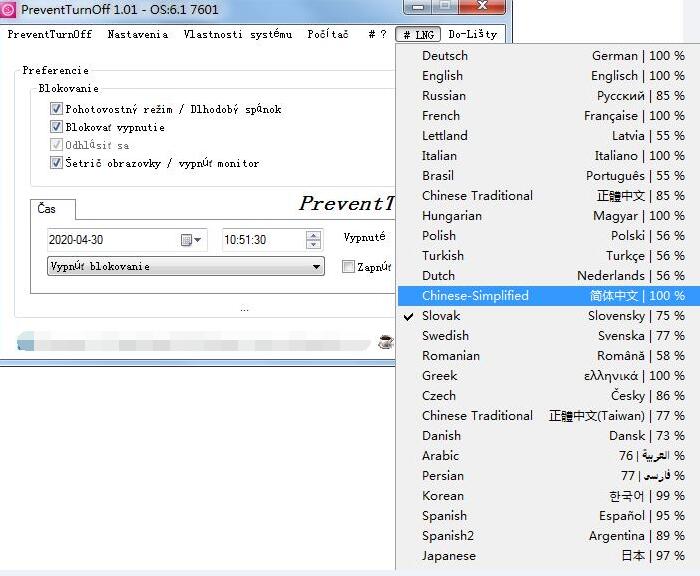This screenshot has height=576, width=700.
Task: Increase time with the up spinner arrow
Action: 313,235
